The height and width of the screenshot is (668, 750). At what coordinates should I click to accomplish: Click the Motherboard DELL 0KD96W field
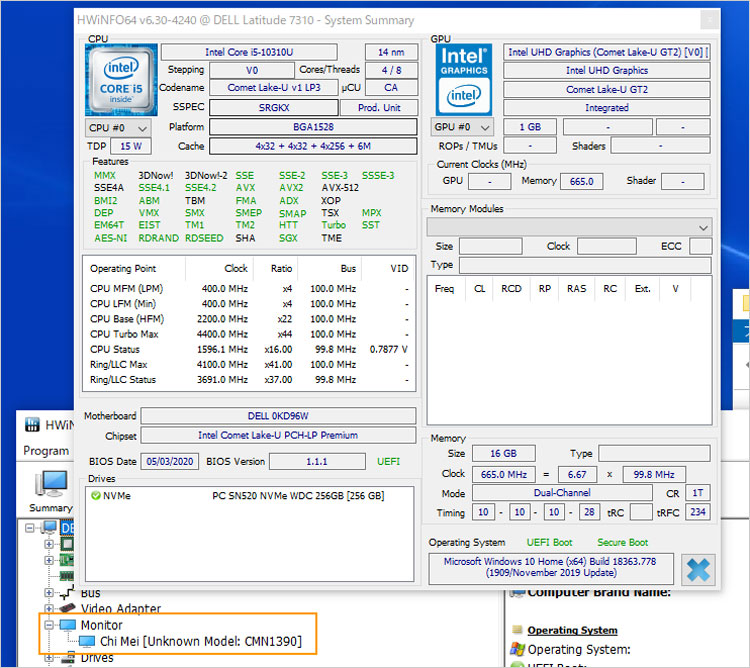[278, 416]
